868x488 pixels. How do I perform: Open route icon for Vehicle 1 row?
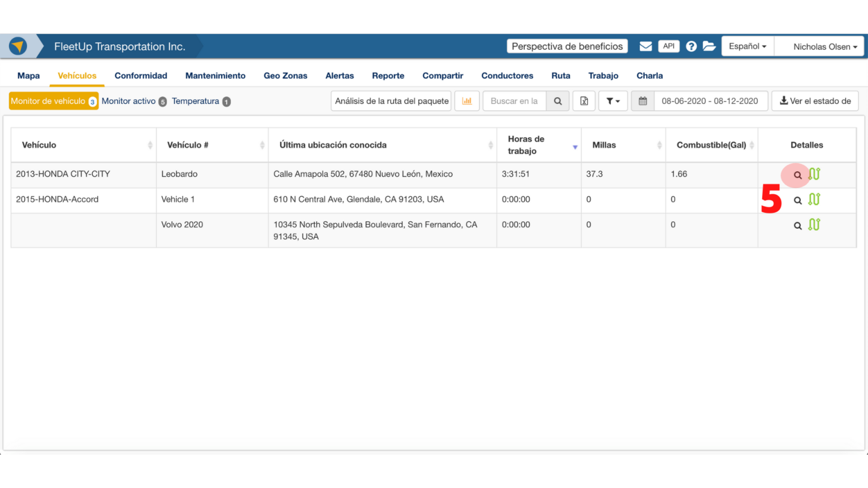(814, 199)
